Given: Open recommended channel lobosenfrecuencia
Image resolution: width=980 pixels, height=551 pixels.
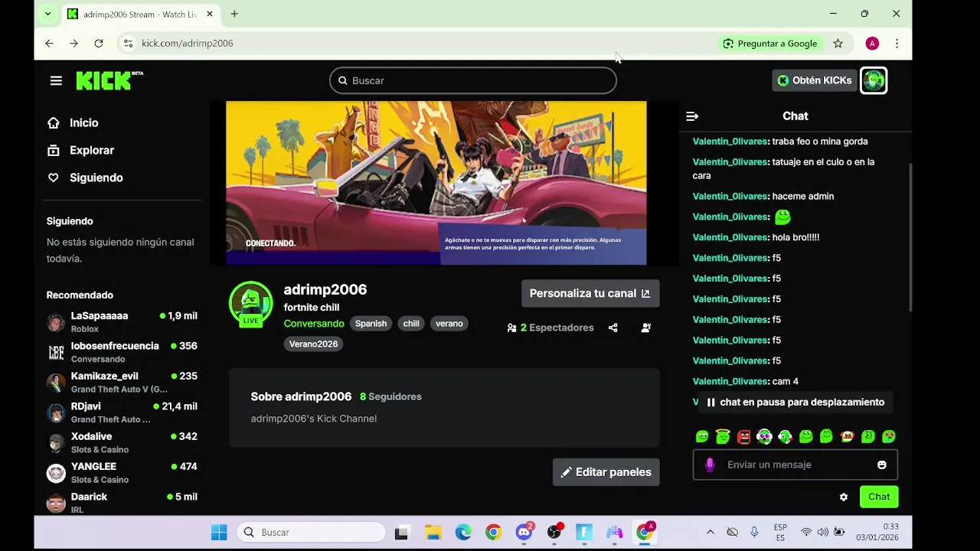Looking at the screenshot, I should pos(122,352).
